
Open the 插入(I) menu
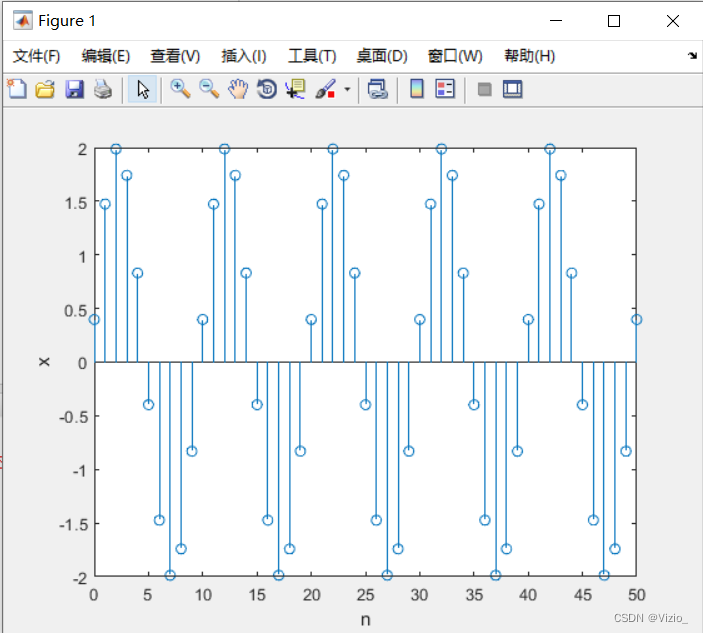[x=244, y=56]
